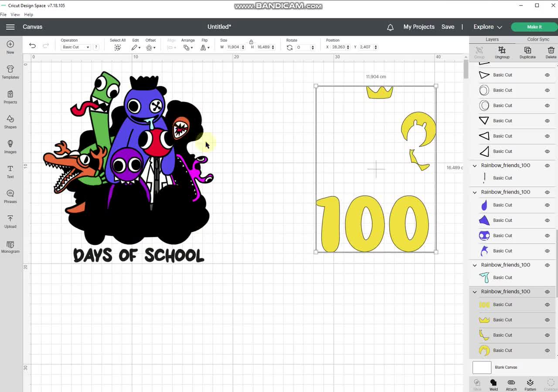This screenshot has width=558, height=392.
Task: Click Delete in the Layers panel
Action: point(551,53)
